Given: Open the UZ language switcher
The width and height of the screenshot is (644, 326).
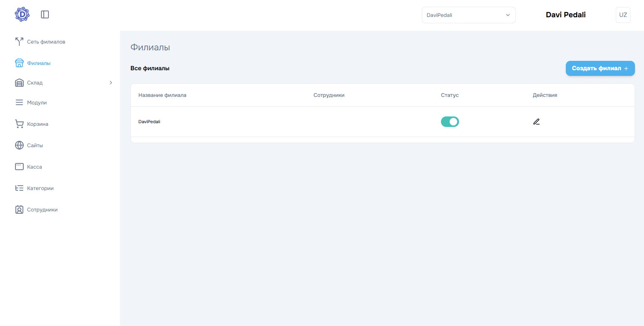Looking at the screenshot, I should (x=623, y=15).
